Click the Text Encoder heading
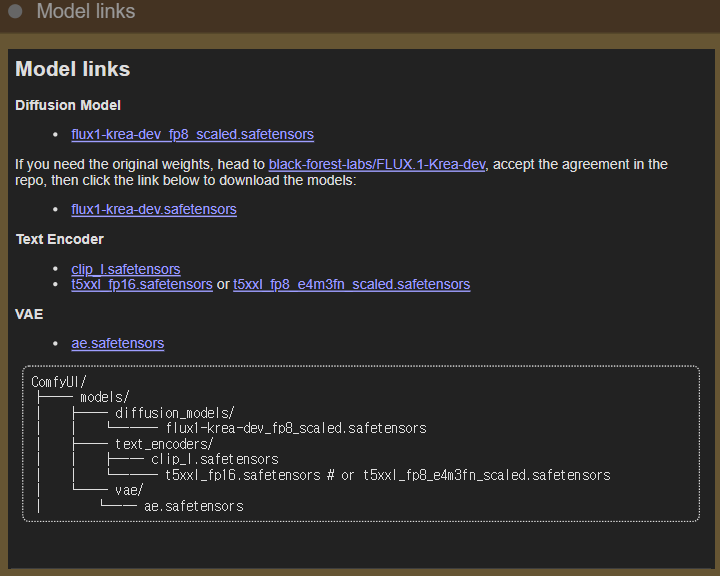 click(60, 239)
